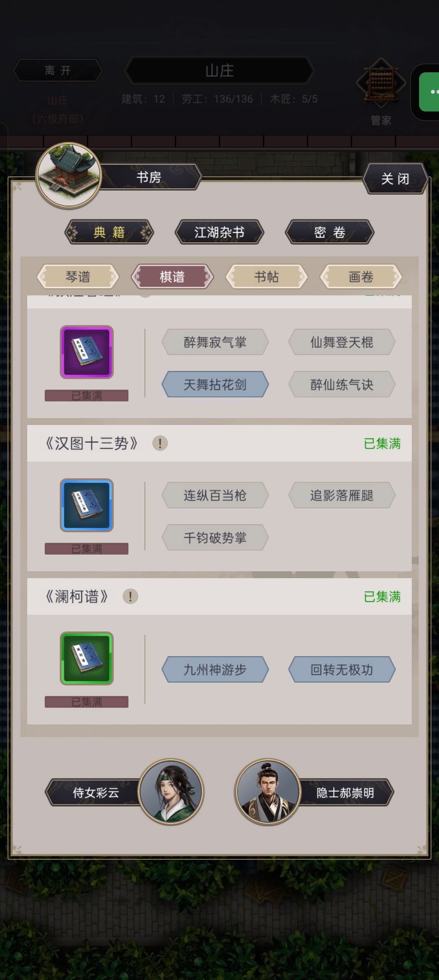Open the 江湖杂书 category

point(219,232)
